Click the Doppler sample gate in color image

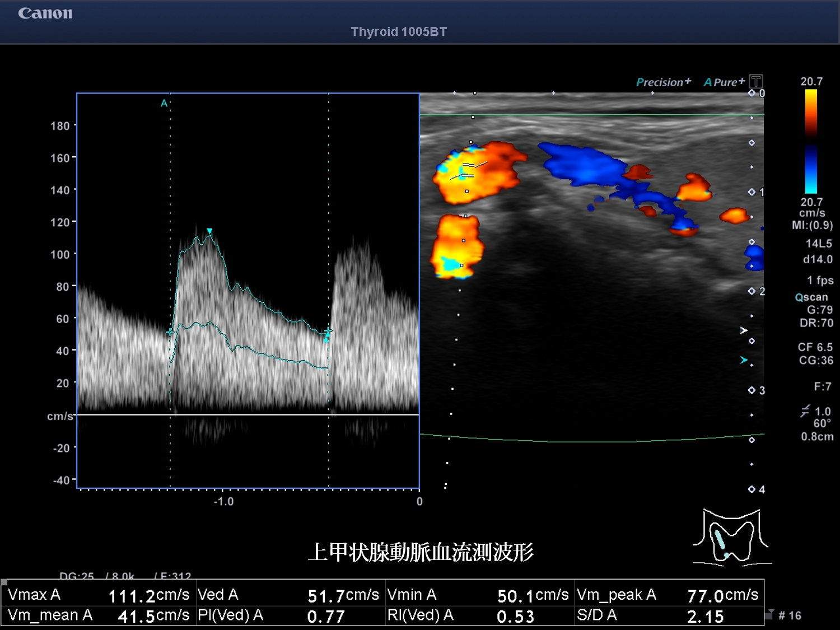[468, 170]
